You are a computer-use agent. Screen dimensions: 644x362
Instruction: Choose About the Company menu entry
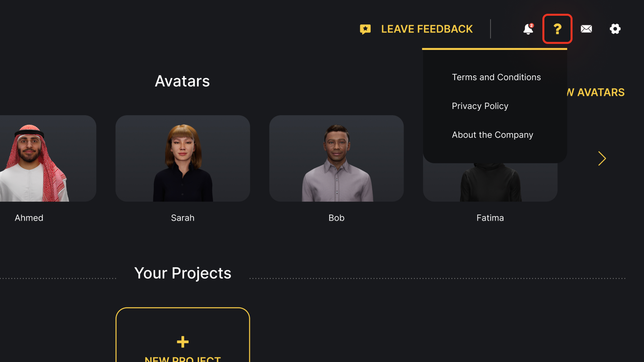pos(492,135)
